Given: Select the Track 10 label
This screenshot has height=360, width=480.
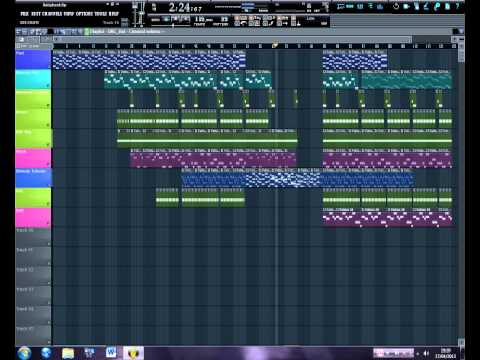Looking at the screenshot, I should [x=33, y=237].
